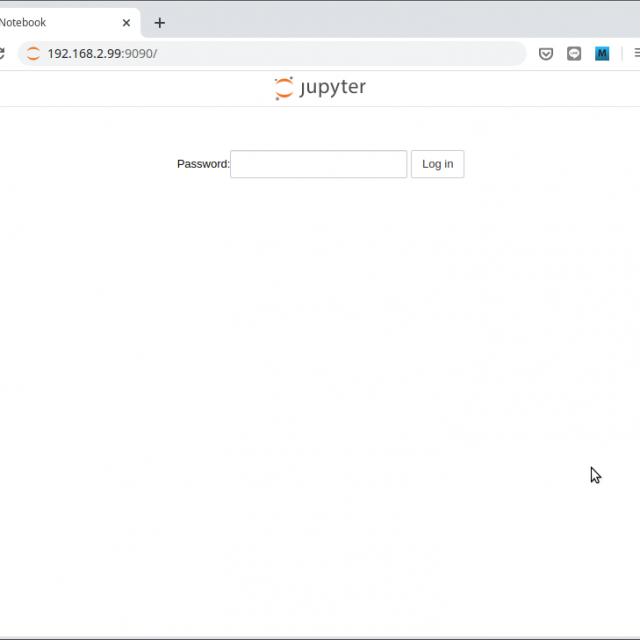This screenshot has height=640, width=640.
Task: Click the 192.168.2.99 address in URL bar
Action: 84,54
